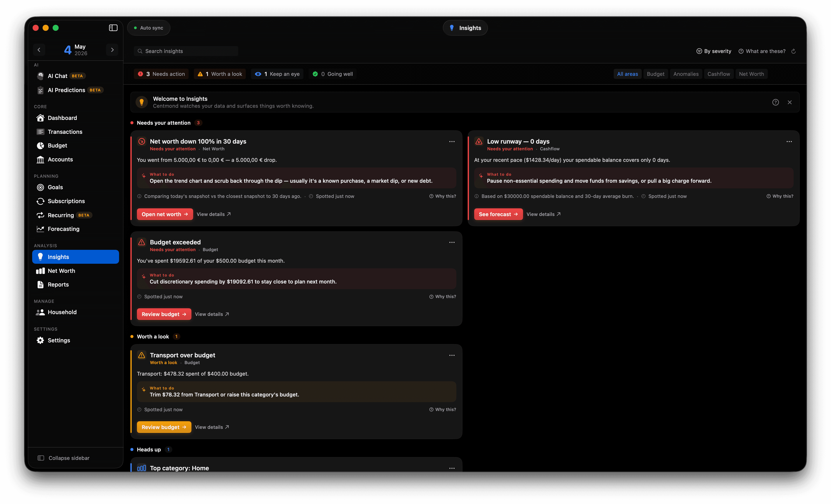Toggle the Worth a look filter chip
This screenshot has height=504, width=831.
219,74
